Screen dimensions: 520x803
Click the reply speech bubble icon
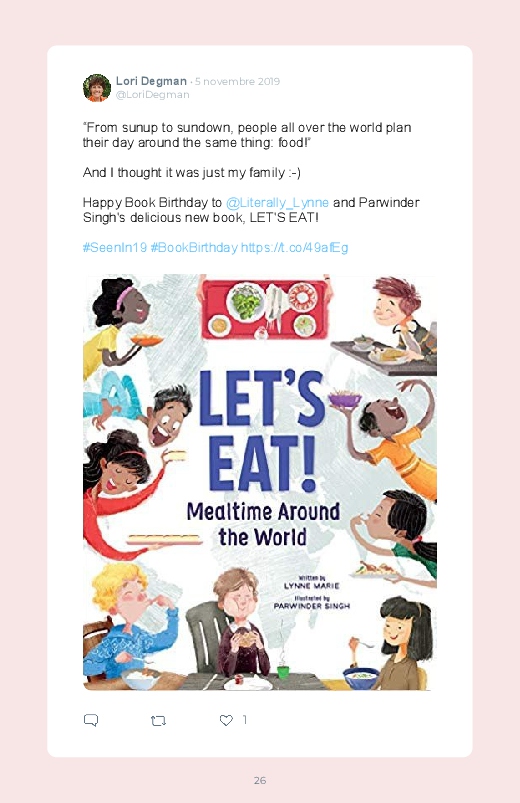coord(91,720)
